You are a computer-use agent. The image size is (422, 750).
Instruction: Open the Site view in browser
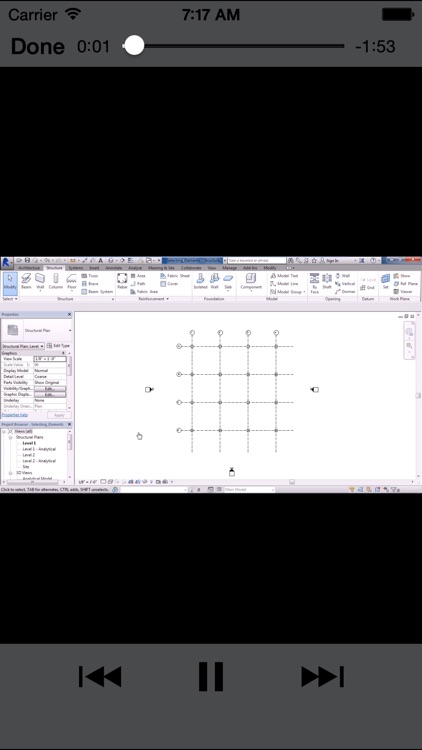(26, 467)
